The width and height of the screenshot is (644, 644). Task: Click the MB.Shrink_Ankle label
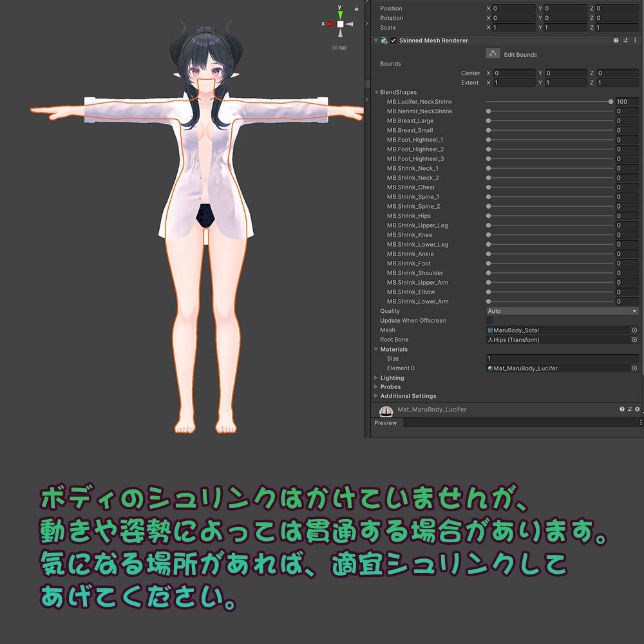click(x=410, y=254)
